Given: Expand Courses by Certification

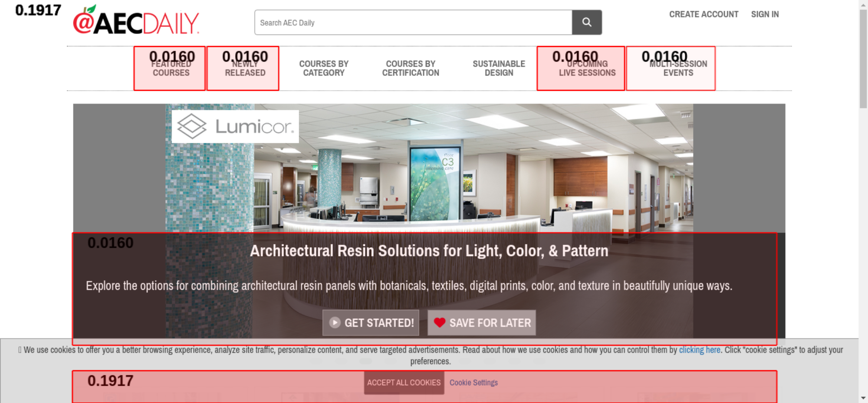Looking at the screenshot, I should coord(411,68).
